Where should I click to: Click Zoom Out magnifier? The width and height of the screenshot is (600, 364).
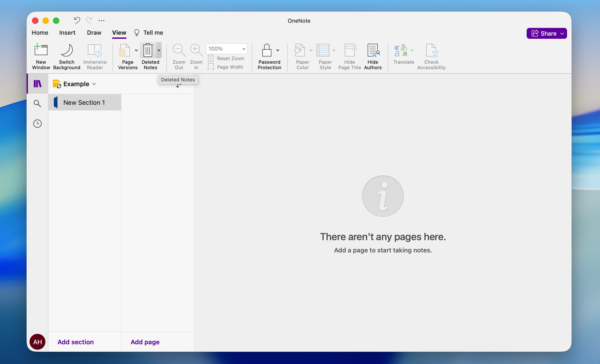(x=179, y=56)
